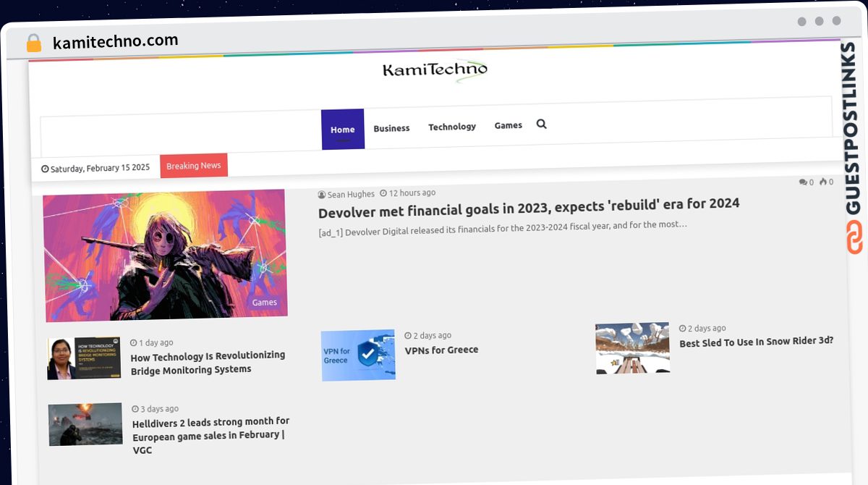Click '2 days ago' above VPNs for Greece
The image size is (868, 485).
433,335
